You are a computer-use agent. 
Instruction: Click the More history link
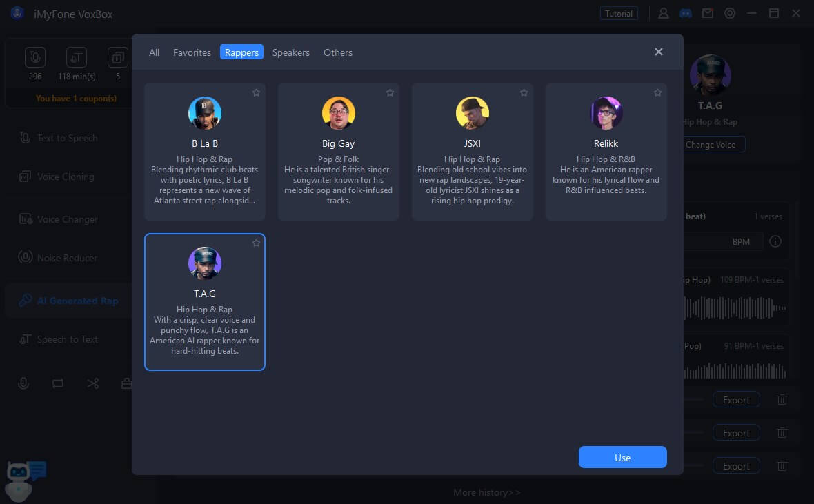point(486,492)
